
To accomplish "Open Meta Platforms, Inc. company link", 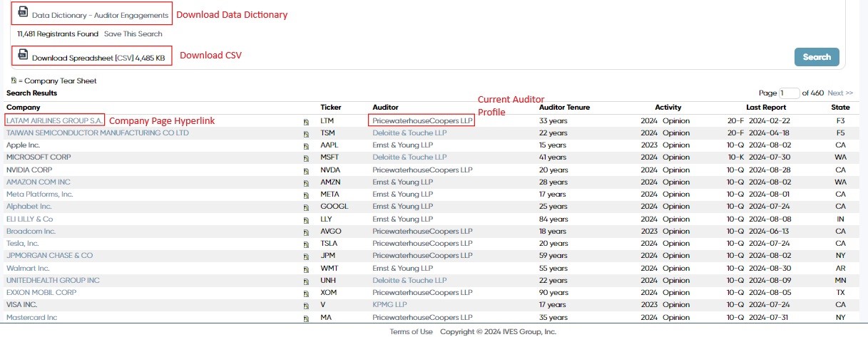I will 40,194.
